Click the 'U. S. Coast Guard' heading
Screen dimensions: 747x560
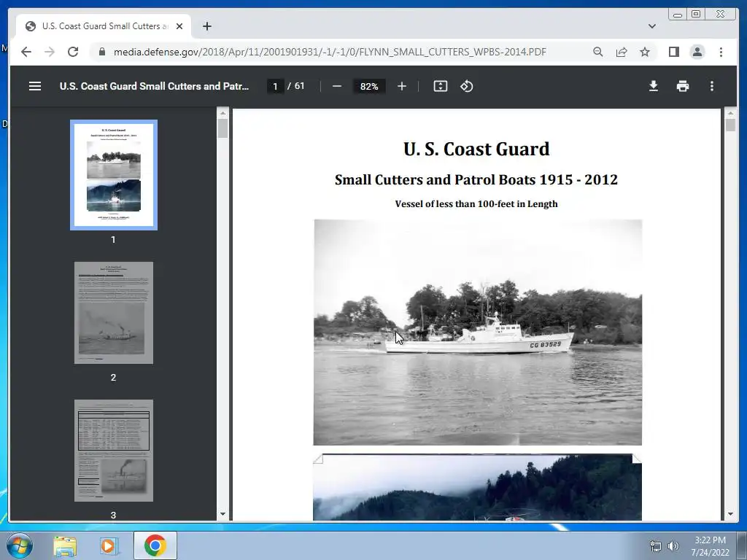click(x=476, y=149)
